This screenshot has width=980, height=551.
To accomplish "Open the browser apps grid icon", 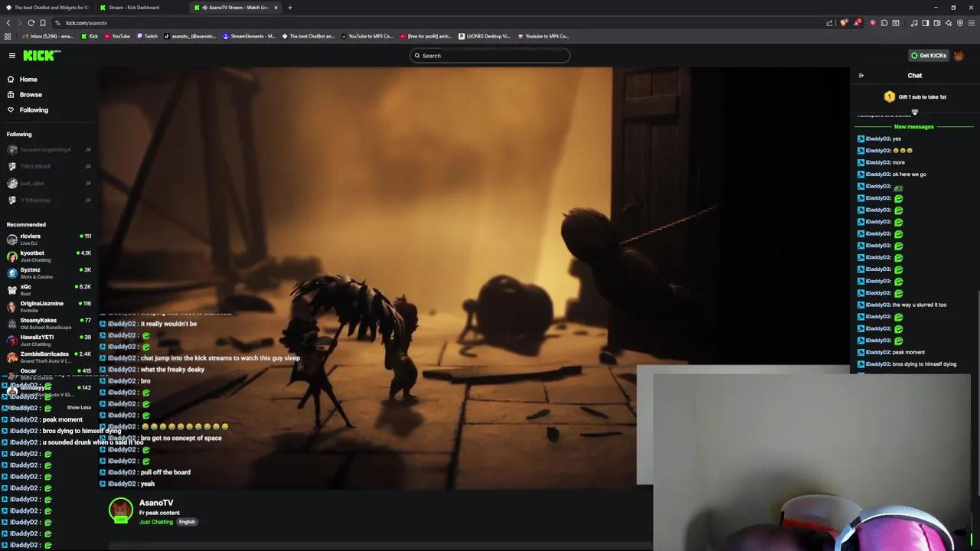I will point(8,36).
